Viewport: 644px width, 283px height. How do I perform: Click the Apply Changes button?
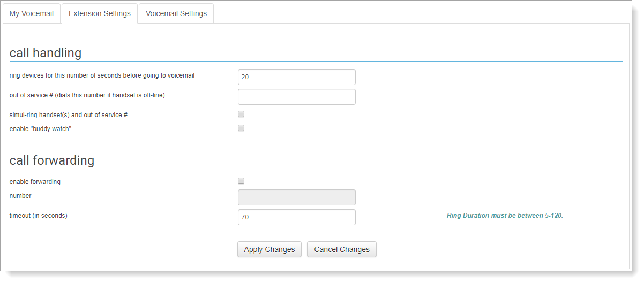tap(269, 249)
